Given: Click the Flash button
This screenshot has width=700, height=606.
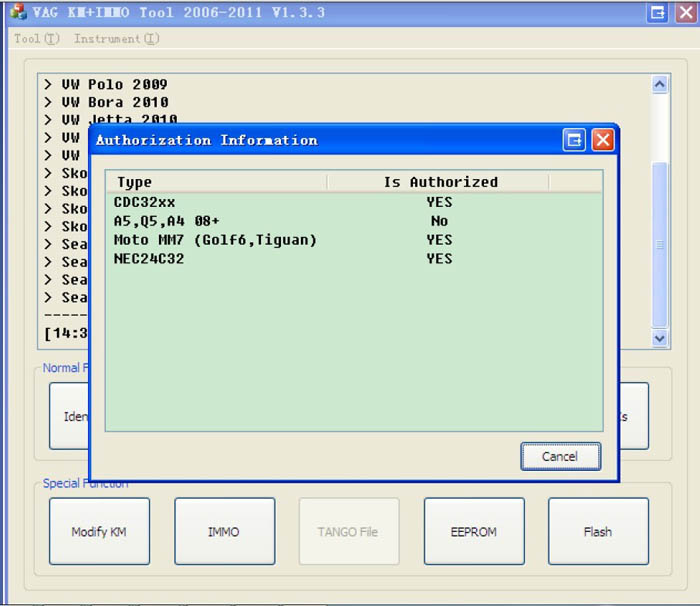Looking at the screenshot, I should pyautogui.click(x=598, y=531).
